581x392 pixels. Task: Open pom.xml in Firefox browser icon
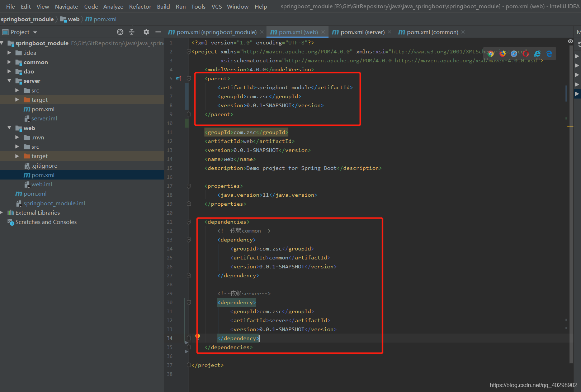[502, 54]
